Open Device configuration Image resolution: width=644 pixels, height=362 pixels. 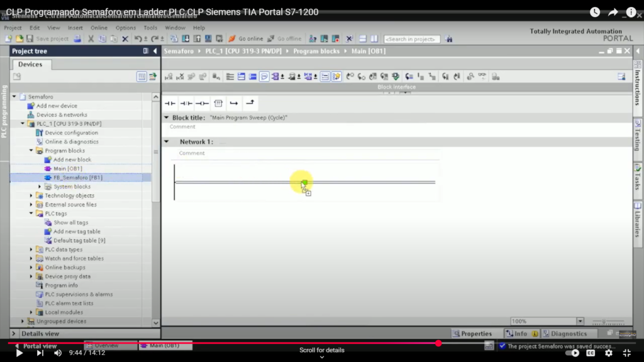(72, 133)
